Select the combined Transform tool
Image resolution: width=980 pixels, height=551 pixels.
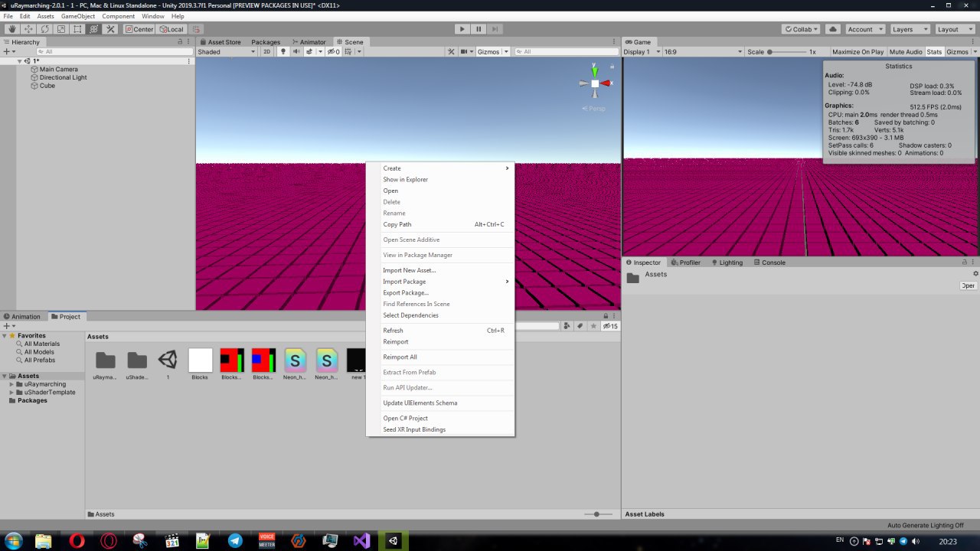tap(94, 29)
